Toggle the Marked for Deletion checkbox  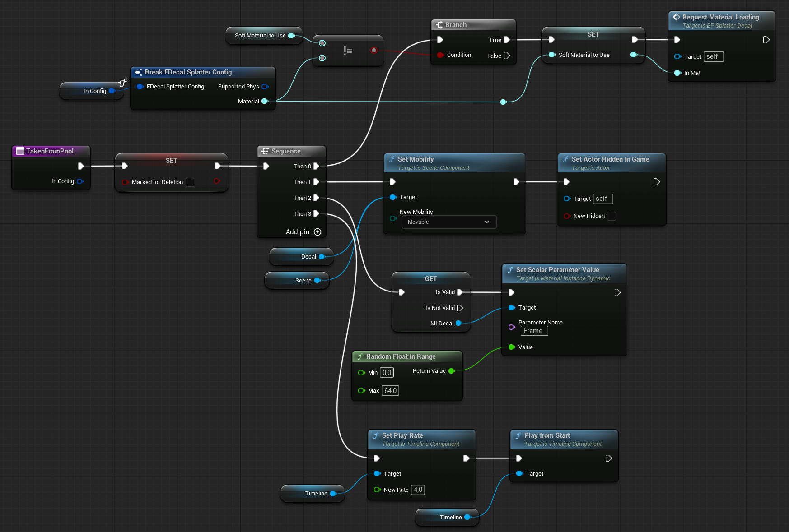(x=190, y=182)
